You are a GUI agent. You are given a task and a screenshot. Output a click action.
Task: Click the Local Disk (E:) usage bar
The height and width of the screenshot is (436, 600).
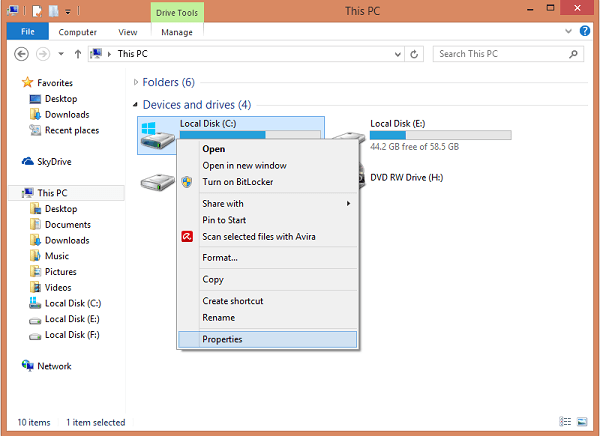[440, 135]
